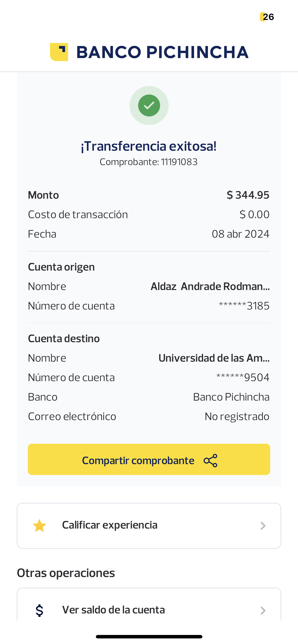298x644 pixels.
Task: Tap the destination name Universidad de las Am...
Action: tap(214, 358)
